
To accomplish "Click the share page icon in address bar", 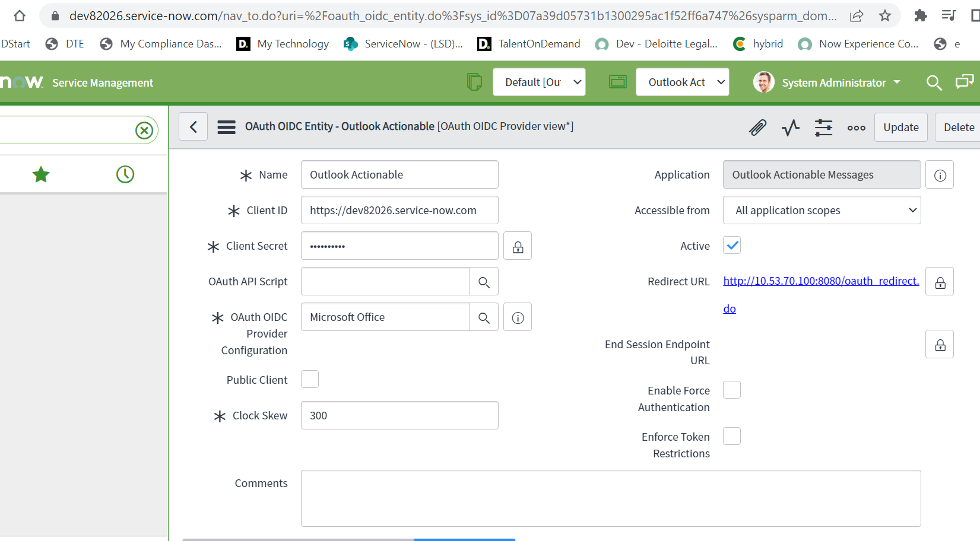I will click(857, 16).
